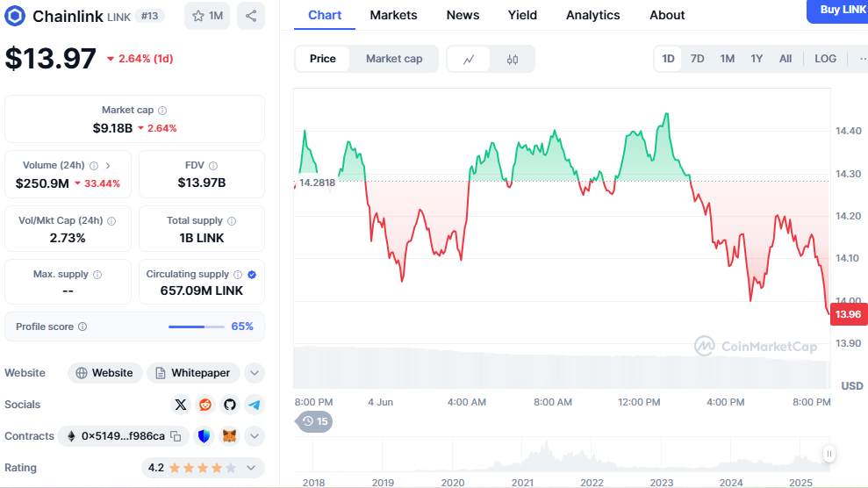This screenshot has height=488, width=868.
Task: Click the Buy LINK button
Action: click(838, 11)
